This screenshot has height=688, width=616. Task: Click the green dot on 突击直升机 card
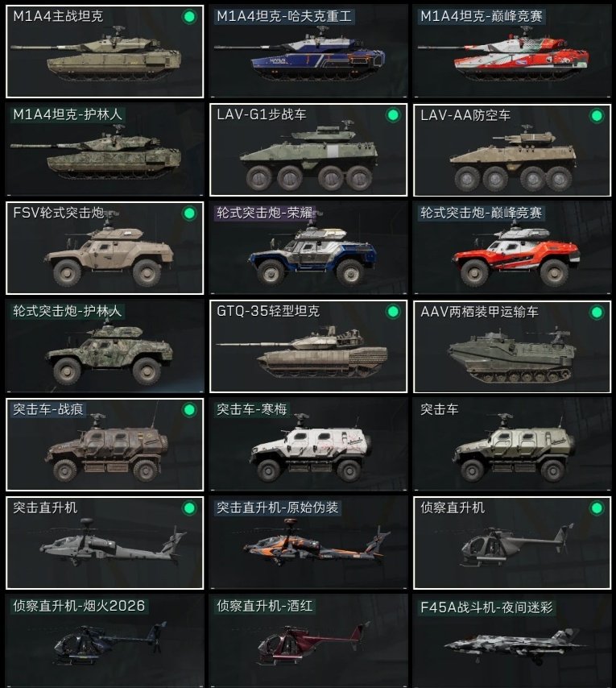(189, 508)
